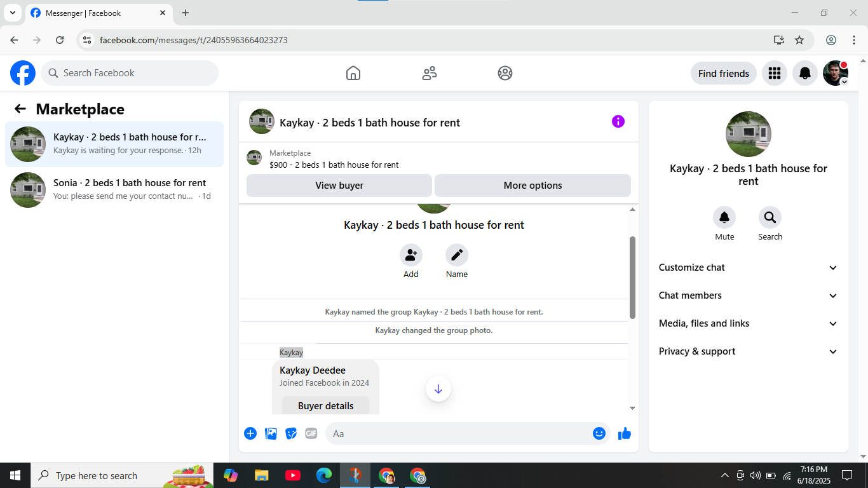Edit the chat Name pencil icon
The image size is (868, 488).
pyautogui.click(x=457, y=255)
